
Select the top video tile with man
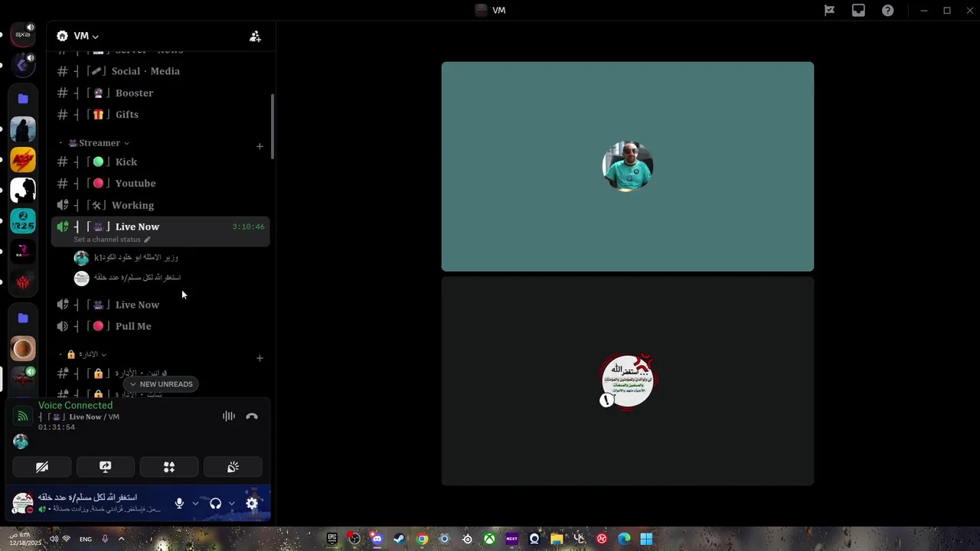pyautogui.click(x=628, y=167)
